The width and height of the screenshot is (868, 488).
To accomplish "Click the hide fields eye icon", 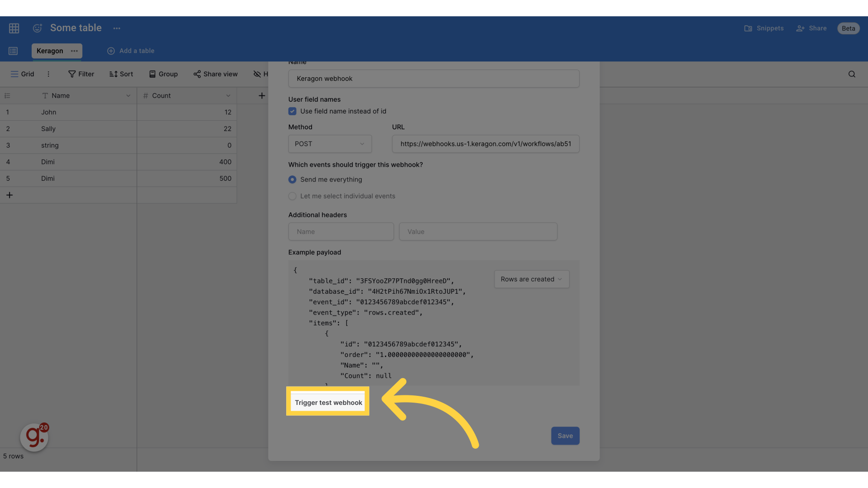I will (257, 74).
